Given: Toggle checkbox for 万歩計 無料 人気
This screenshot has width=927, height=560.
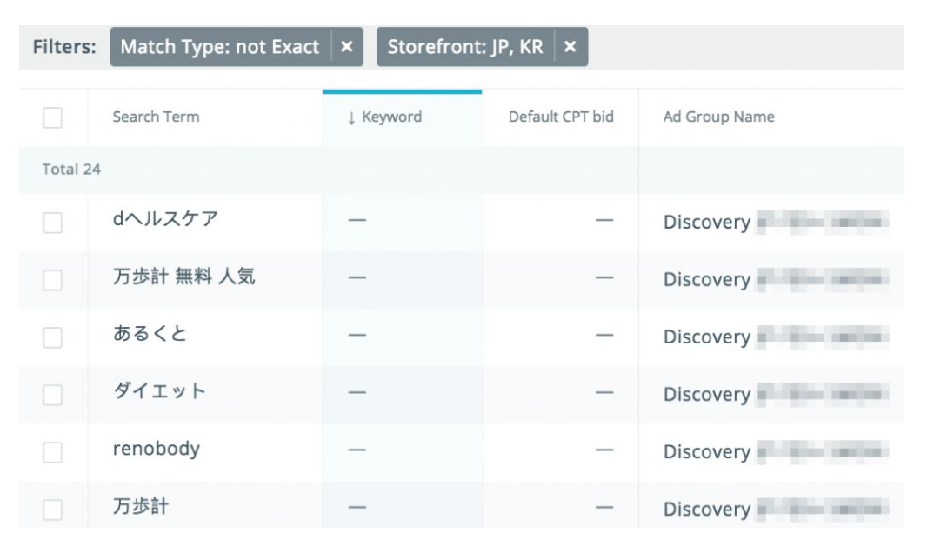Looking at the screenshot, I should tap(52, 280).
